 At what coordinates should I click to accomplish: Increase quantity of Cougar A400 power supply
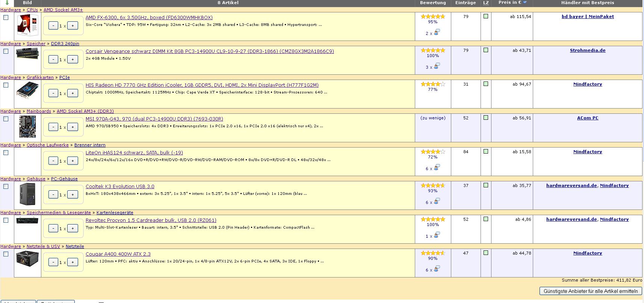click(x=73, y=262)
